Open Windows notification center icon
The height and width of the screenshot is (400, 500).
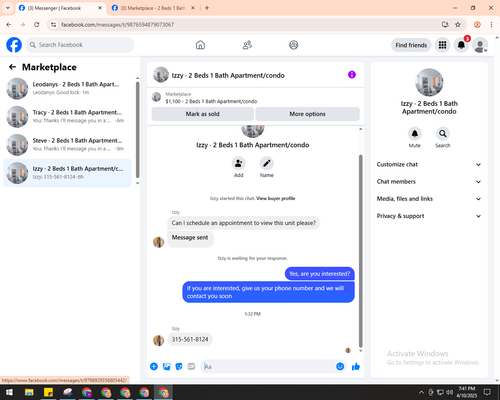(x=487, y=392)
